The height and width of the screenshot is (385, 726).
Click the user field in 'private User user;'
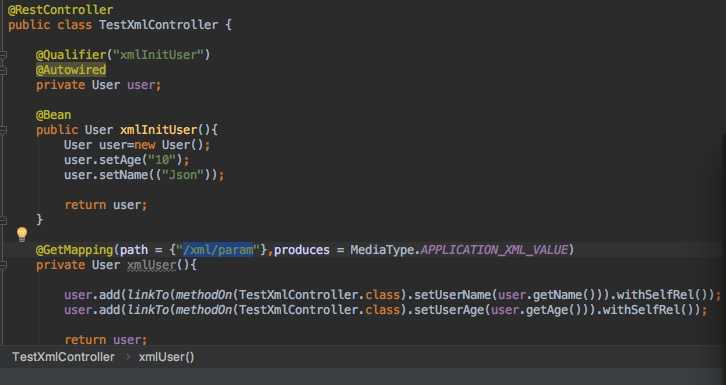coord(141,85)
